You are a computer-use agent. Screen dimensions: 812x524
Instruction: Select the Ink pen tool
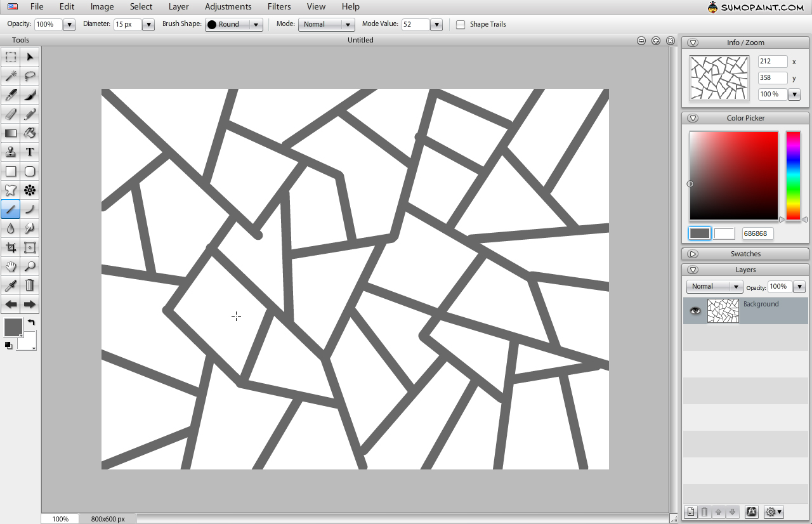(x=11, y=95)
